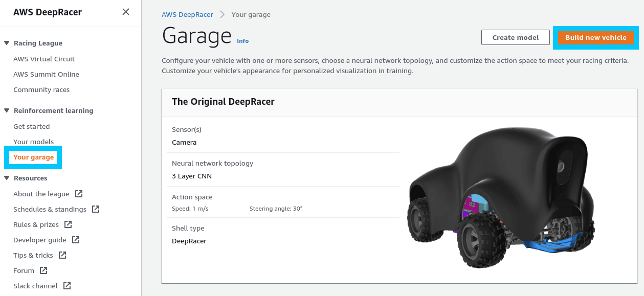
Task: Click external link icon beside Schedules & standings
Action: coord(96,209)
